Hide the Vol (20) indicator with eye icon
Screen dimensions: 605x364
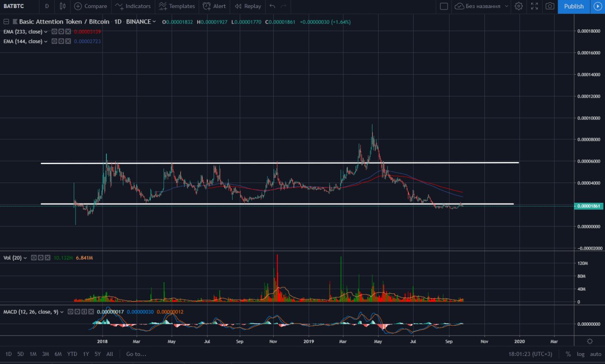pyautogui.click(x=34, y=258)
